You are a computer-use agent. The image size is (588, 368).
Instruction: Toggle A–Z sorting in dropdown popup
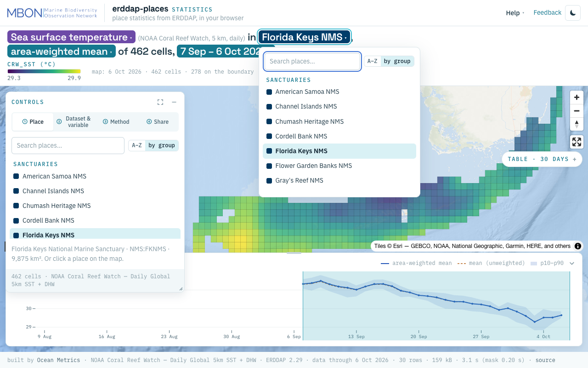pyautogui.click(x=373, y=61)
